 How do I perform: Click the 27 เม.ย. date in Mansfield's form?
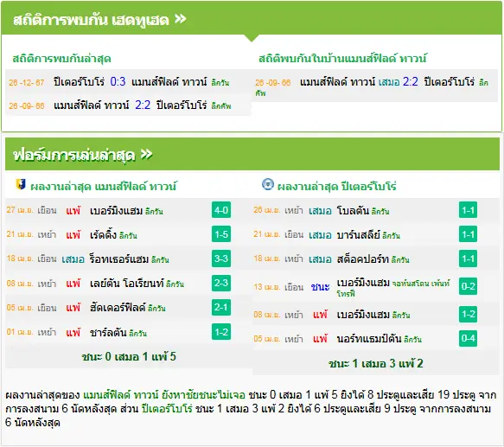tap(20, 210)
